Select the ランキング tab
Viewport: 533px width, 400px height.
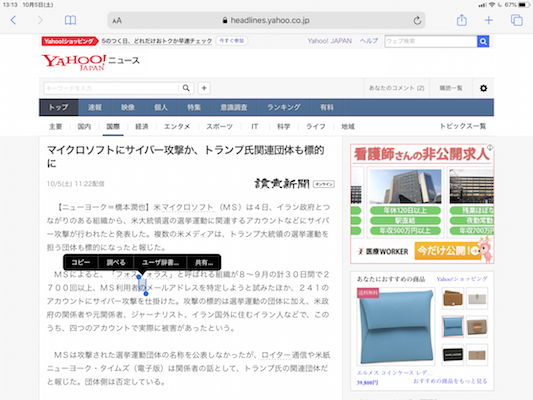284,107
